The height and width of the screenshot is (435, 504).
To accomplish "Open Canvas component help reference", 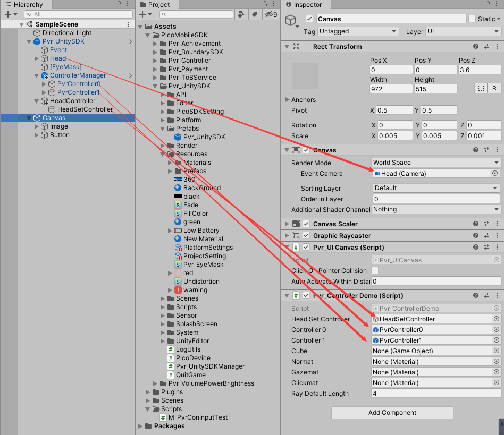I will [476, 150].
